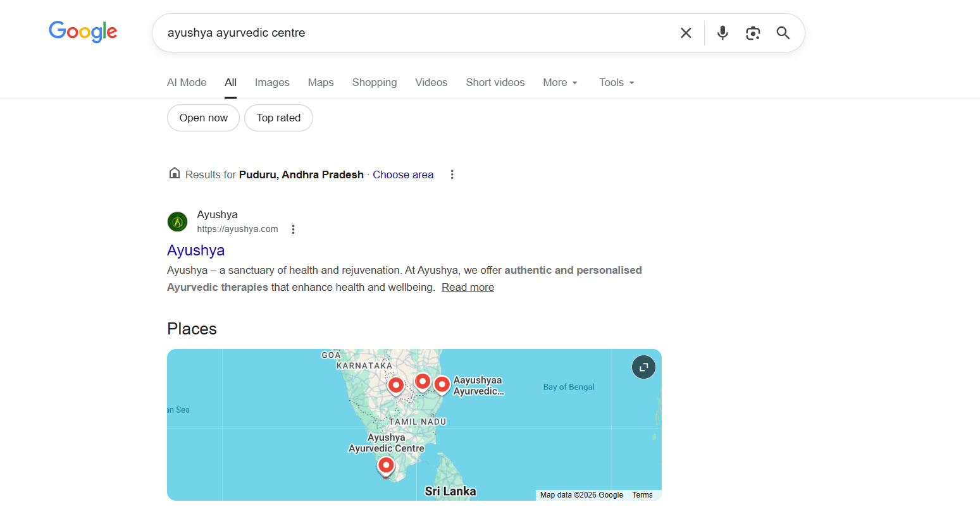Start a voice search with the microphone
Image resolution: width=980 pixels, height=514 pixels.
click(723, 32)
